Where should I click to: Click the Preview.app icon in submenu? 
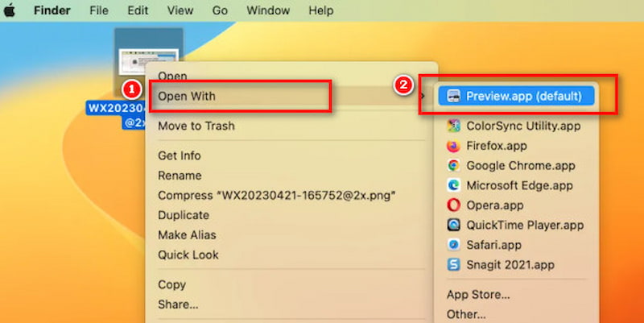point(453,96)
